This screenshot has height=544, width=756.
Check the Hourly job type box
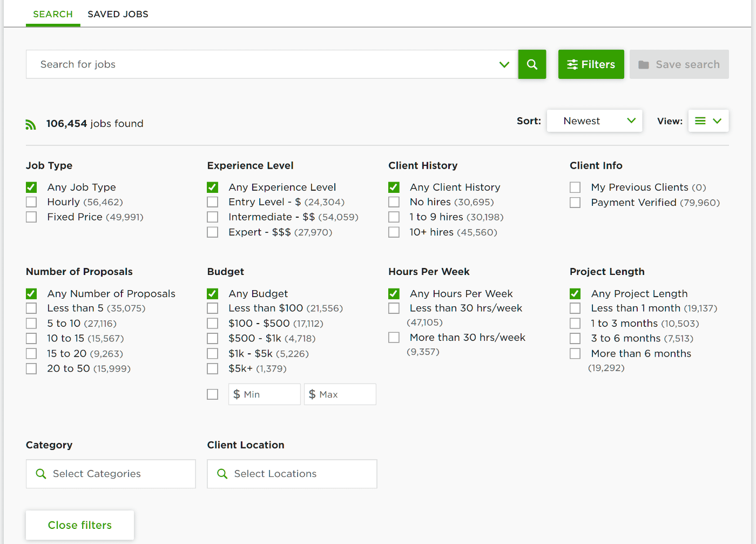[31, 202]
